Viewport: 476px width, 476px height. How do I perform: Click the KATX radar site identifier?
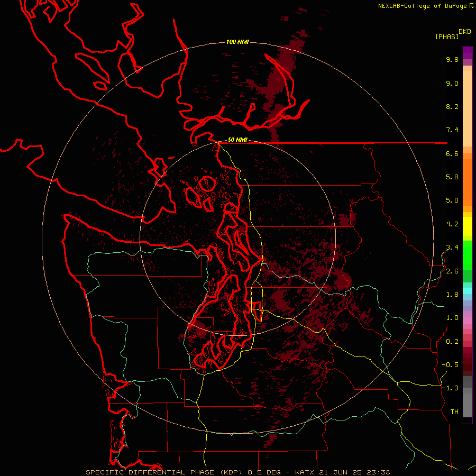tap(305, 472)
